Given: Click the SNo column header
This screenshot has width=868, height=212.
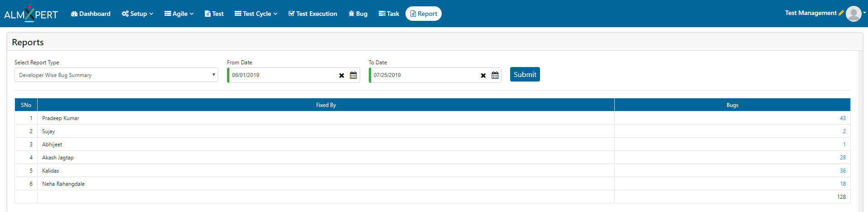Looking at the screenshot, I should (26, 105).
